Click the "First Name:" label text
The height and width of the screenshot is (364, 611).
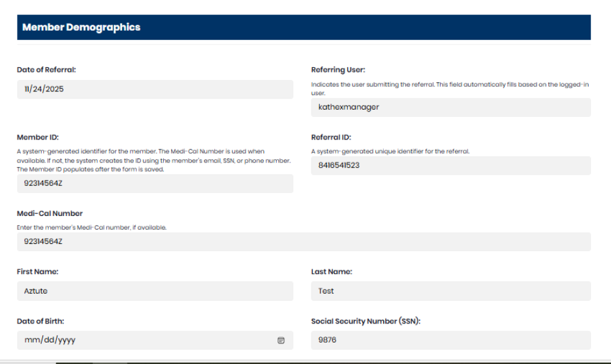coord(38,272)
